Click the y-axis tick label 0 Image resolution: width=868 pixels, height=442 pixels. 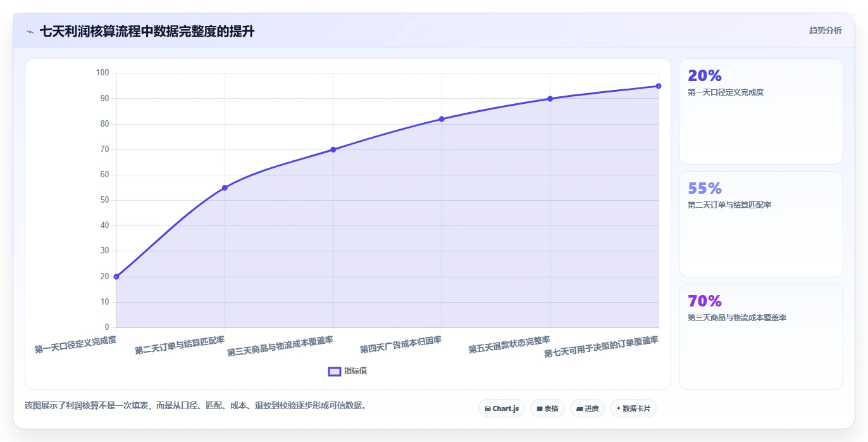point(107,327)
